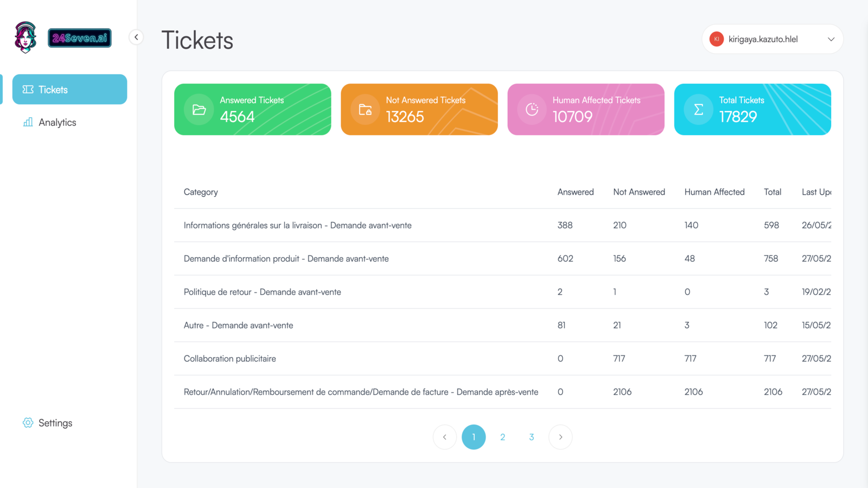868x488 pixels.
Task: Click the clock icon on Human Affected Tickets
Action: pyautogui.click(x=532, y=110)
